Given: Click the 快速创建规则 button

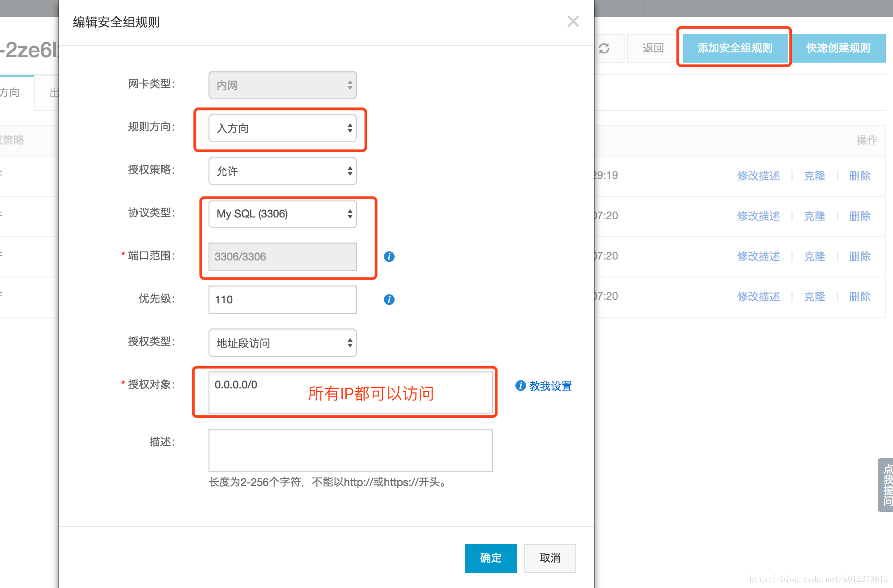Looking at the screenshot, I should (838, 48).
